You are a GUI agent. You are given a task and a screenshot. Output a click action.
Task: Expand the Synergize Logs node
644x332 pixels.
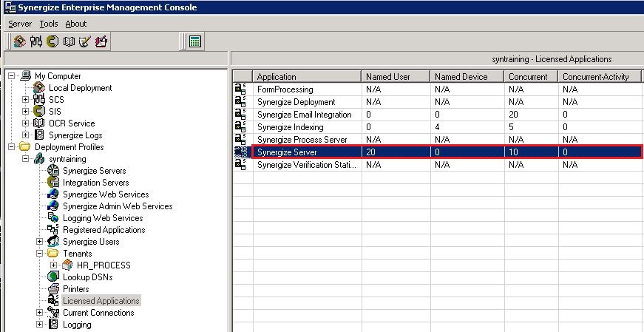(25, 135)
